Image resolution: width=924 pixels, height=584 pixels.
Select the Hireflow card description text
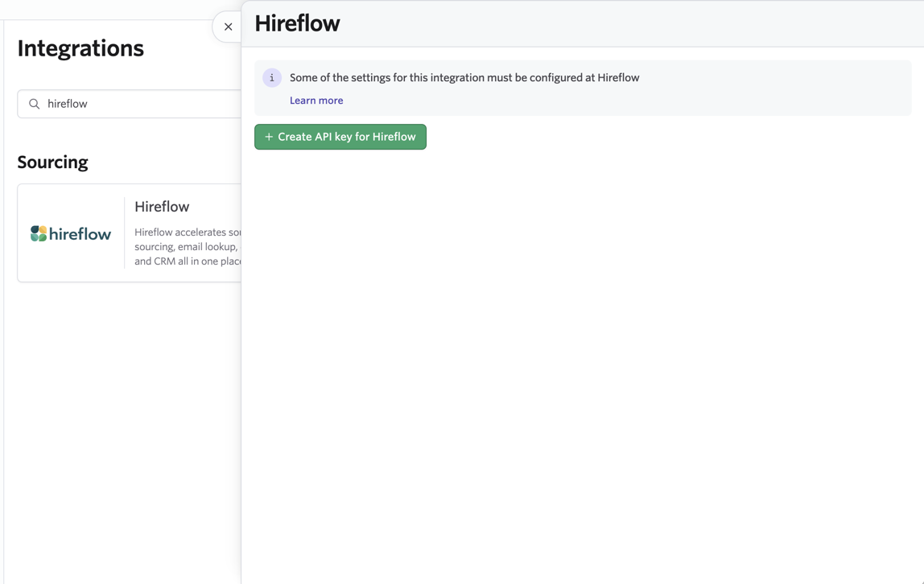188,247
